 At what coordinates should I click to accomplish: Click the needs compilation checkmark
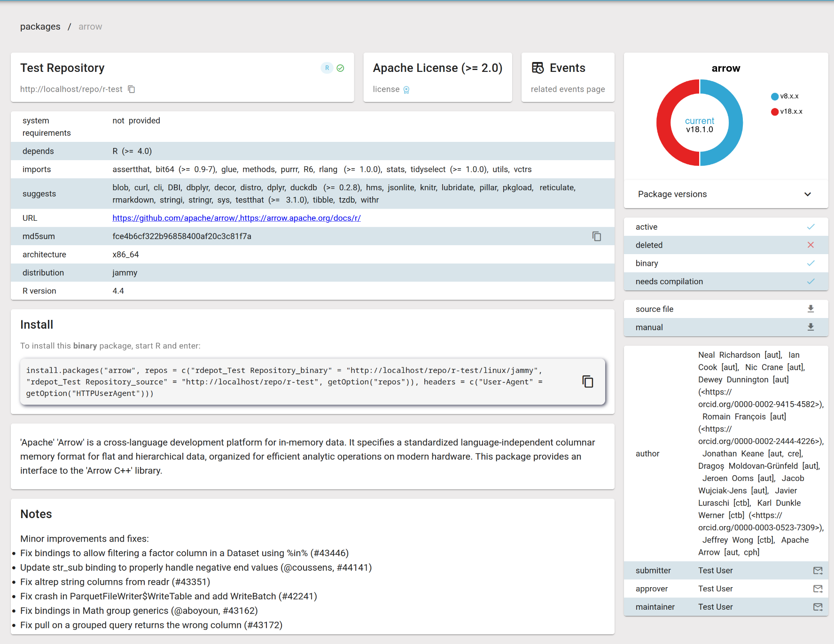click(x=811, y=281)
